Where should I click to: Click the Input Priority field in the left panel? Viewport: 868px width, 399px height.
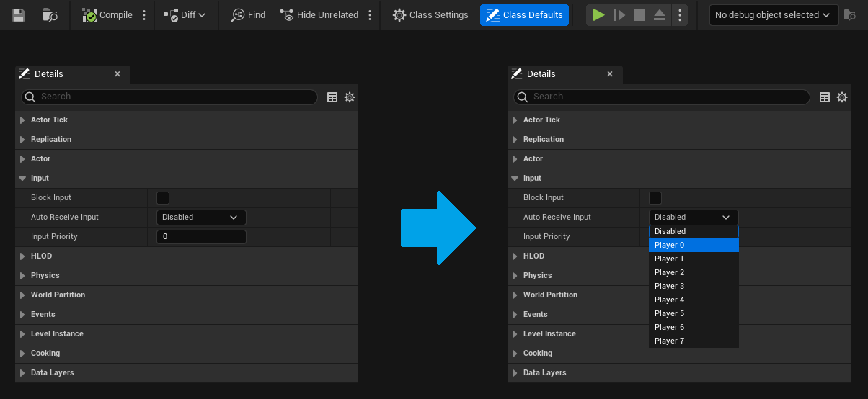point(201,236)
